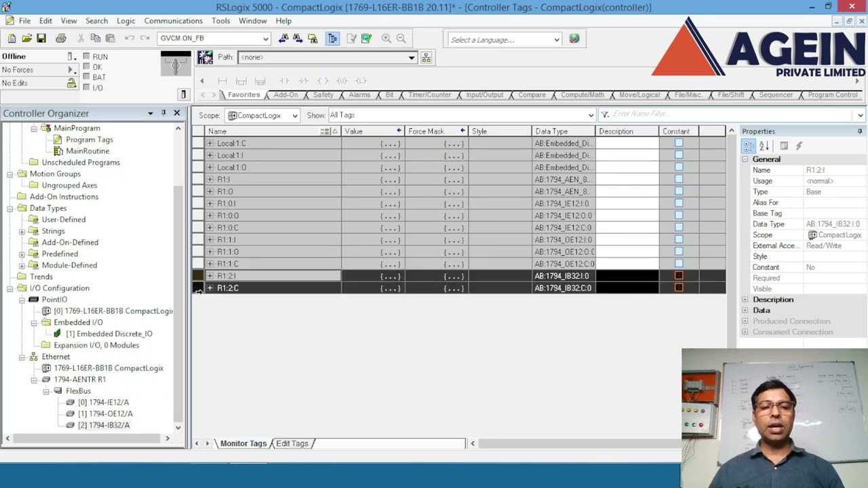The height and width of the screenshot is (488, 868).
Task: Click the Print toolbar icon
Action: pyautogui.click(x=61, y=39)
